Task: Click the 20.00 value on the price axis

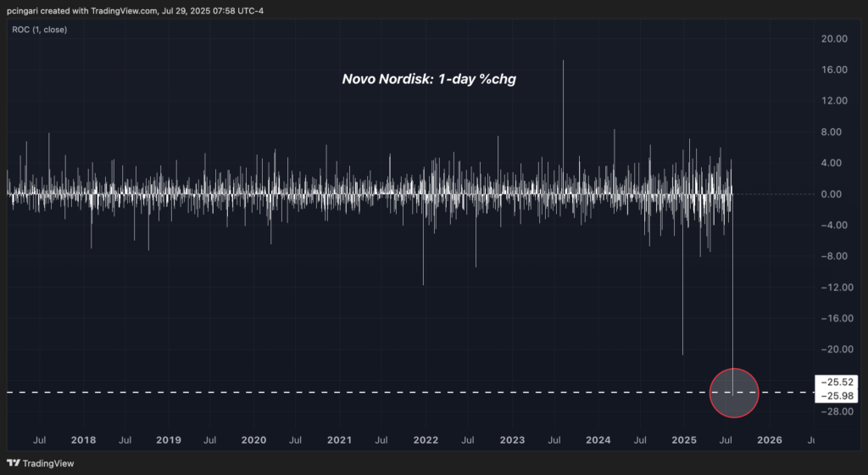Action: pos(834,39)
